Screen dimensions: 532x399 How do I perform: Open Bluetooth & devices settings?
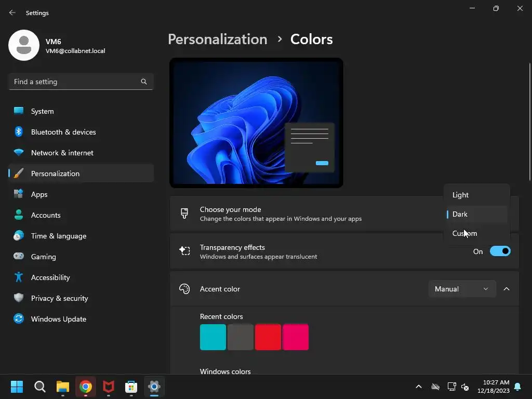[x=81, y=132]
